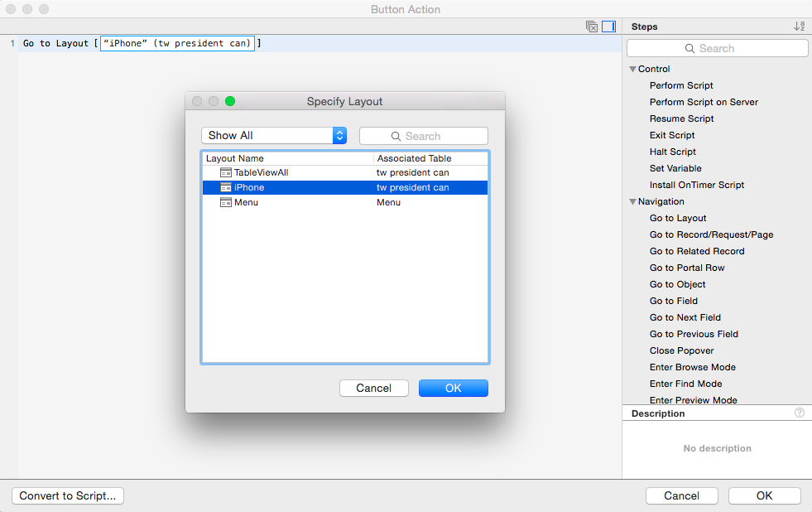Click OK in the Specify Layout dialog
Screen dimensions: 812x512
pos(453,388)
